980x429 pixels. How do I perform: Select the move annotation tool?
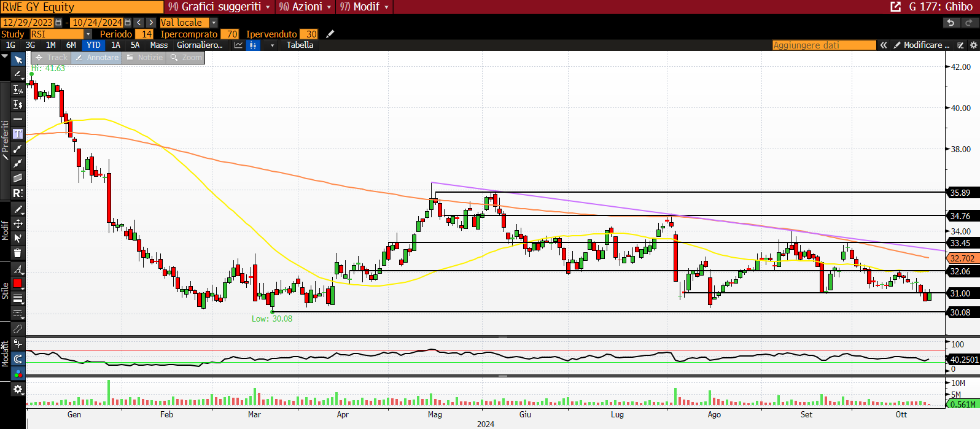[x=18, y=223]
